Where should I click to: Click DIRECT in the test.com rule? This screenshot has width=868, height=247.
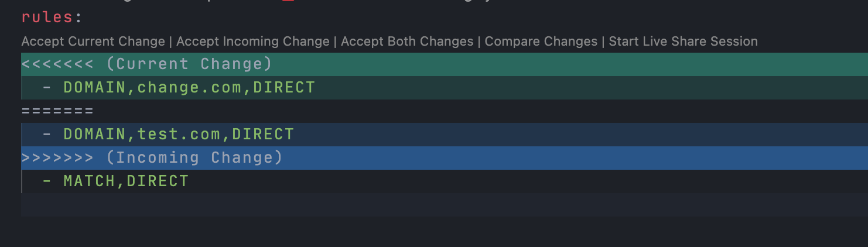(263, 135)
